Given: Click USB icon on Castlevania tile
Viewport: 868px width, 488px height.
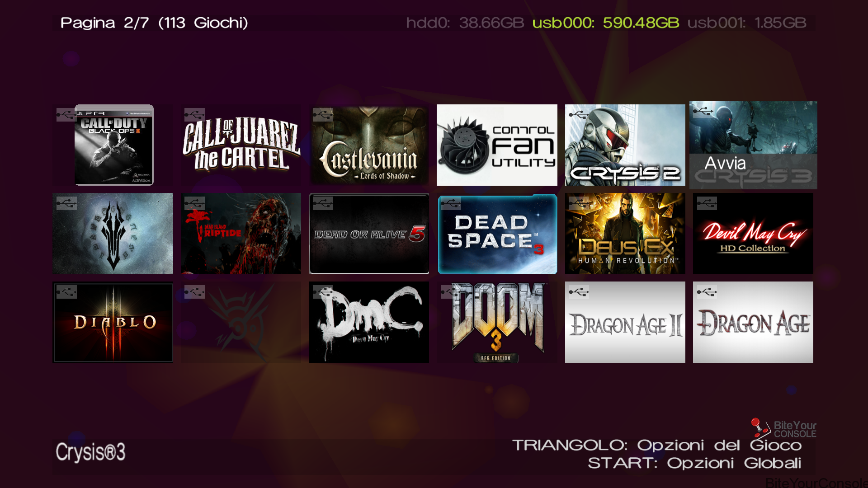Looking at the screenshot, I should pyautogui.click(x=323, y=115).
